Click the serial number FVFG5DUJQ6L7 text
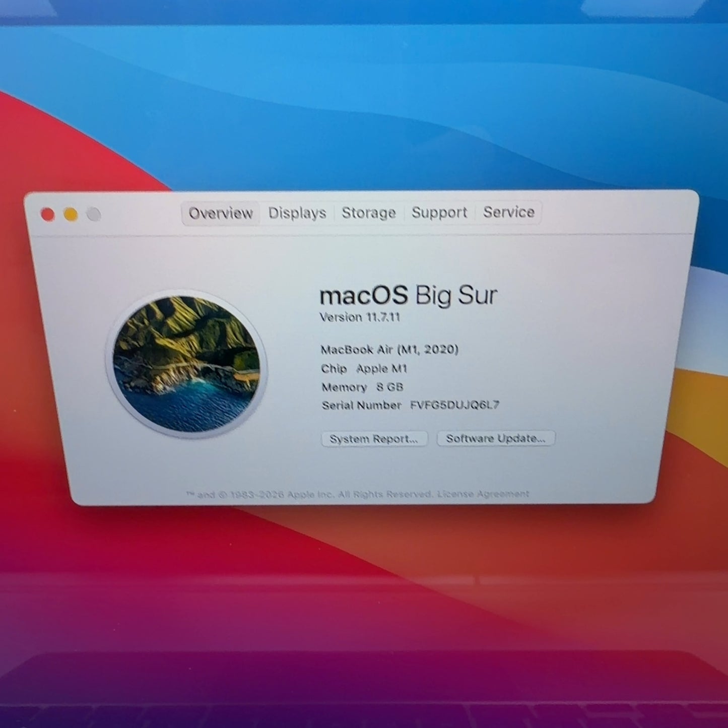This screenshot has width=728, height=728. click(454, 405)
